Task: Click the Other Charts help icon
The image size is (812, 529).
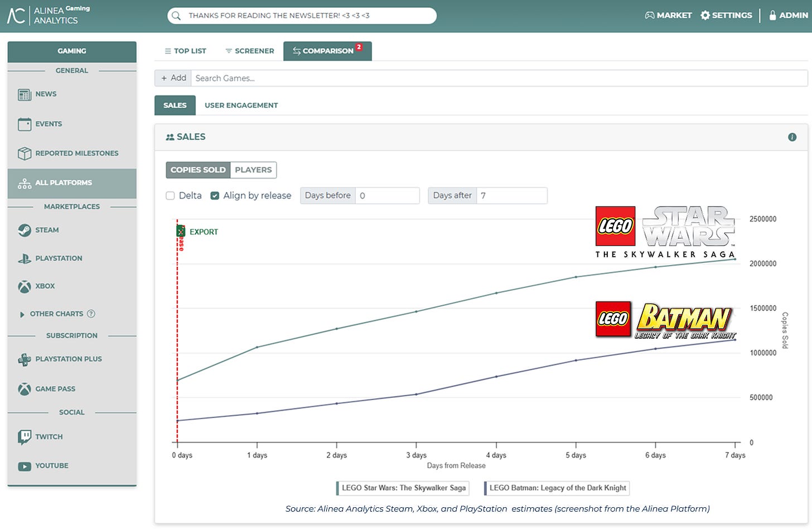Action: (x=91, y=314)
